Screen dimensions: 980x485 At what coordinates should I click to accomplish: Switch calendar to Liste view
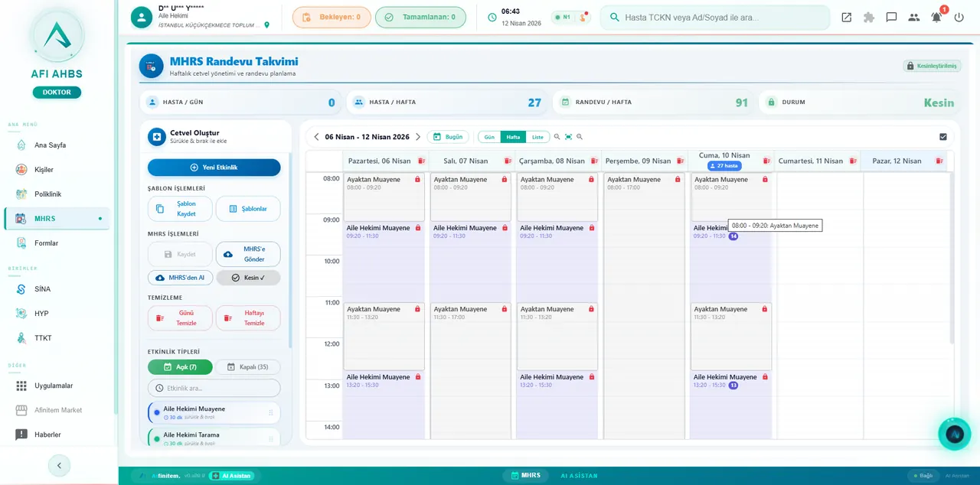click(537, 137)
